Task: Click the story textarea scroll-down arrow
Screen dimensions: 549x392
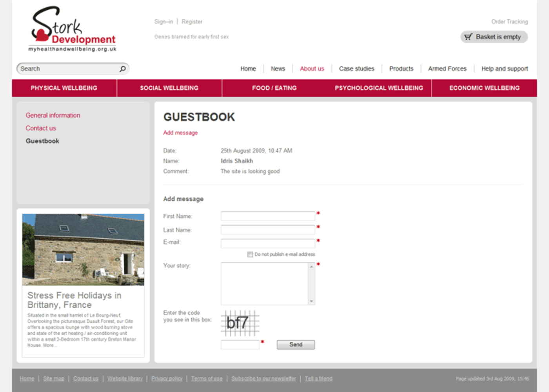Action: pyautogui.click(x=311, y=301)
